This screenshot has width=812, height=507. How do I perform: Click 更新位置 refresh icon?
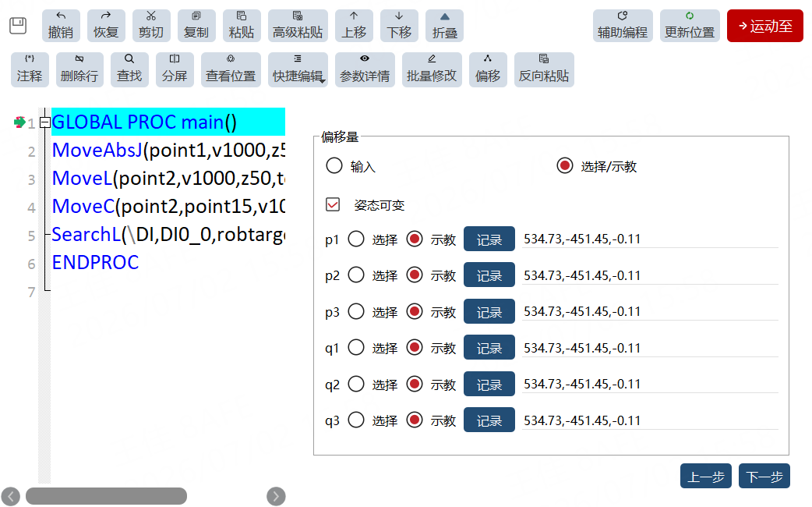click(690, 16)
